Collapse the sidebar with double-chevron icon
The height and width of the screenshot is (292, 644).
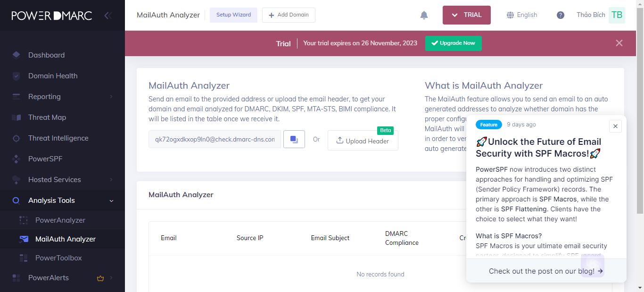[108, 16]
